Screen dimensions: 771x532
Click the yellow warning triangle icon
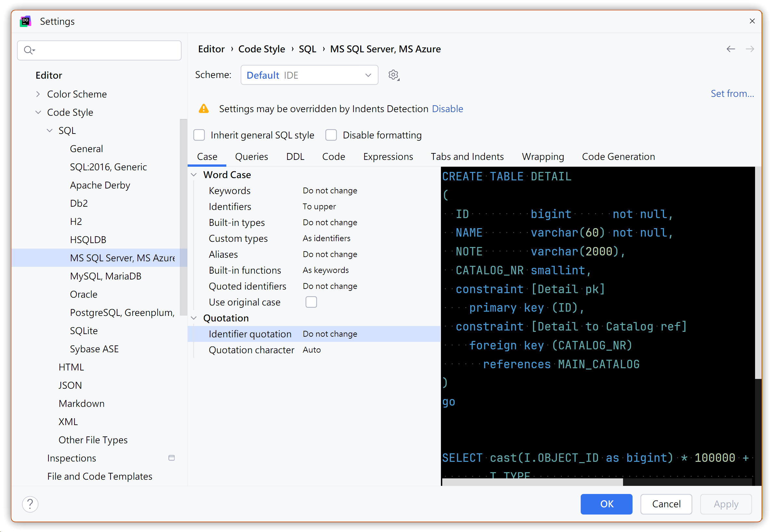pyautogui.click(x=204, y=109)
